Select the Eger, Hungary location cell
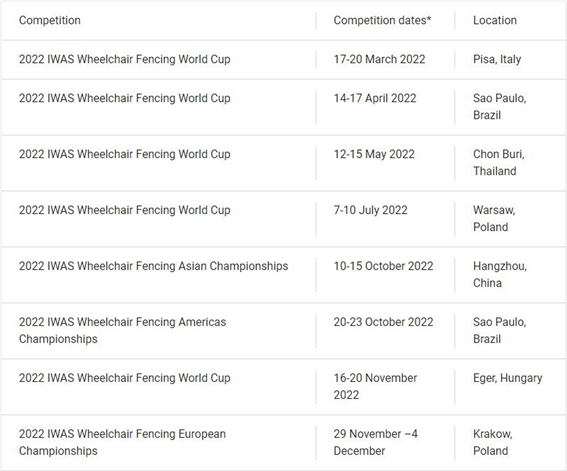Screen dimensions: 567x471 [508, 378]
